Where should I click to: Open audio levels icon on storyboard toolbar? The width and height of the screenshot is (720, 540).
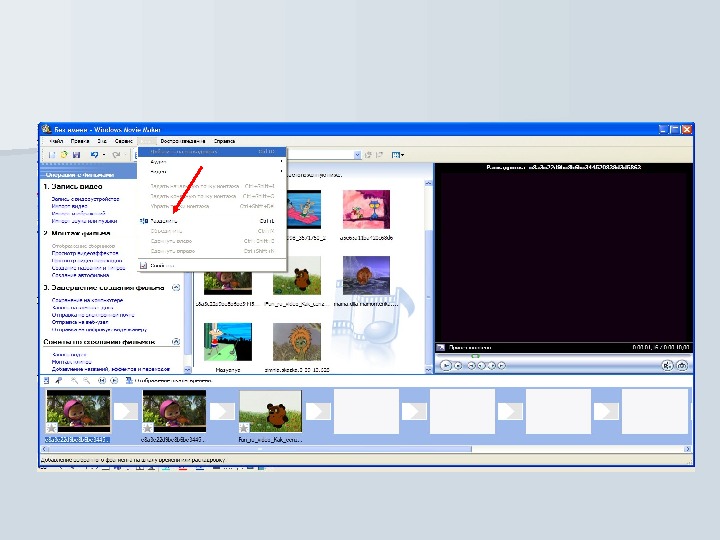pyautogui.click(x=47, y=381)
